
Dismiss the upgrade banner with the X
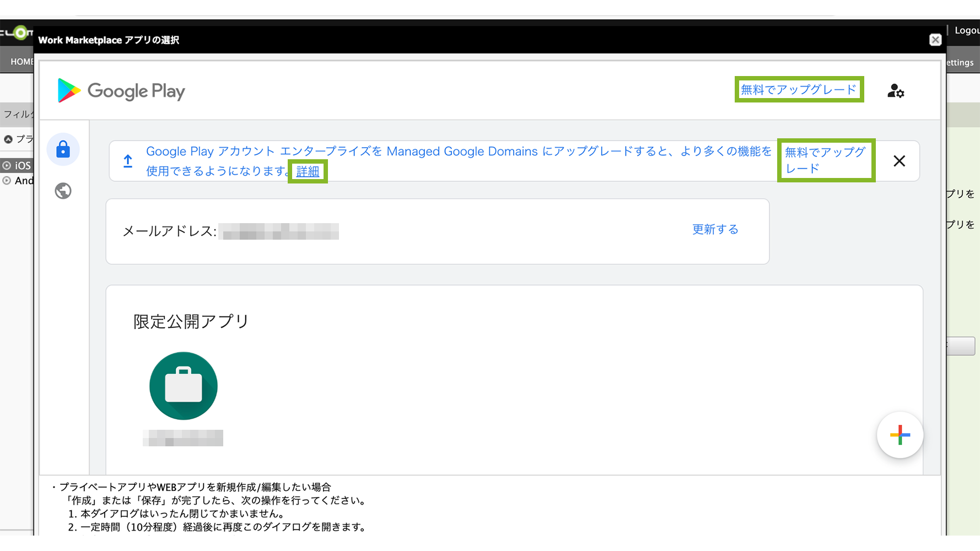tap(899, 161)
